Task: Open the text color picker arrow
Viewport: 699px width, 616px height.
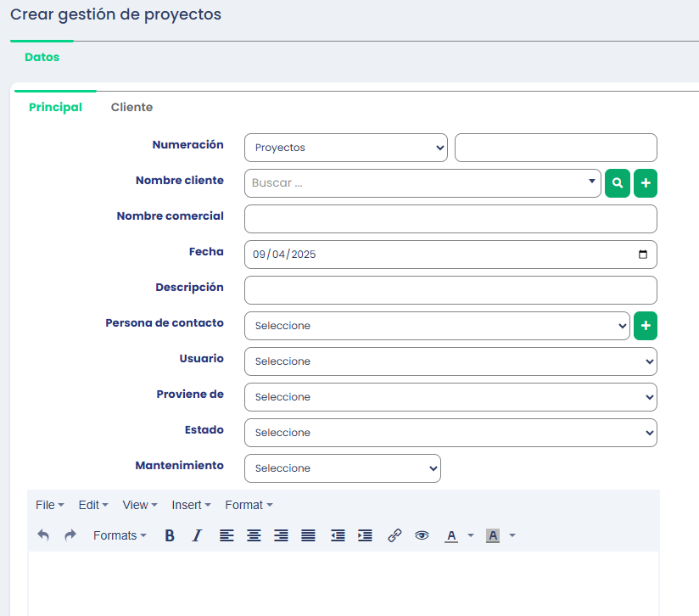Action: click(471, 535)
